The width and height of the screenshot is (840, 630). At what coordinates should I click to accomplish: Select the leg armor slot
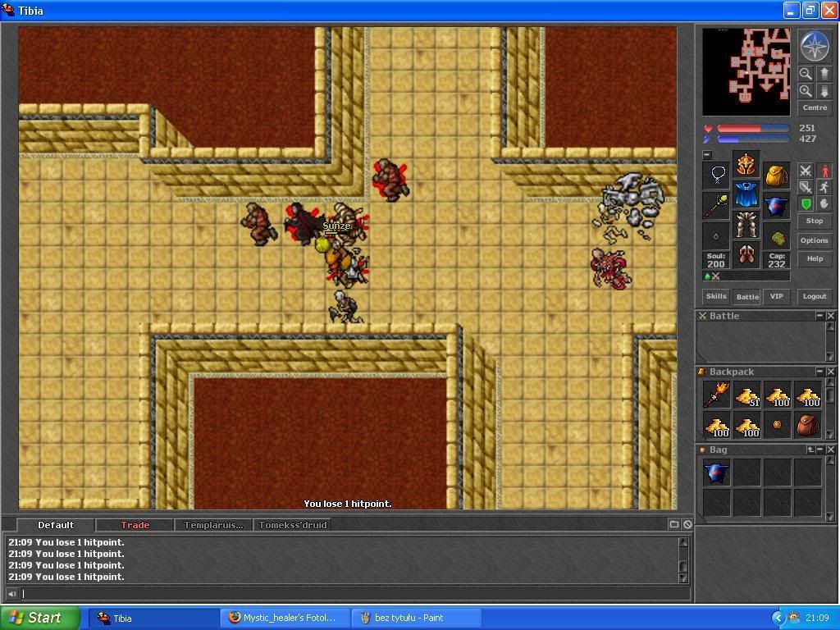click(746, 225)
